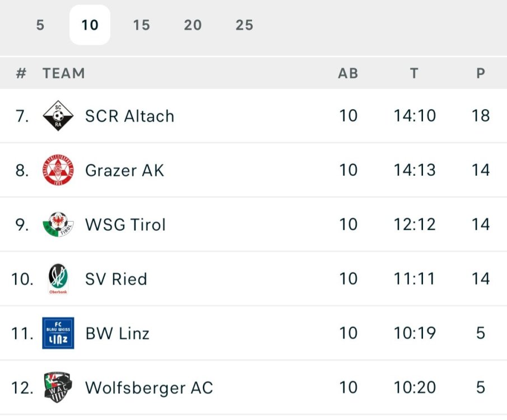The image size is (507, 420).
Task: Click the FC Blau Weiss Linz logo
Action: pos(58,333)
